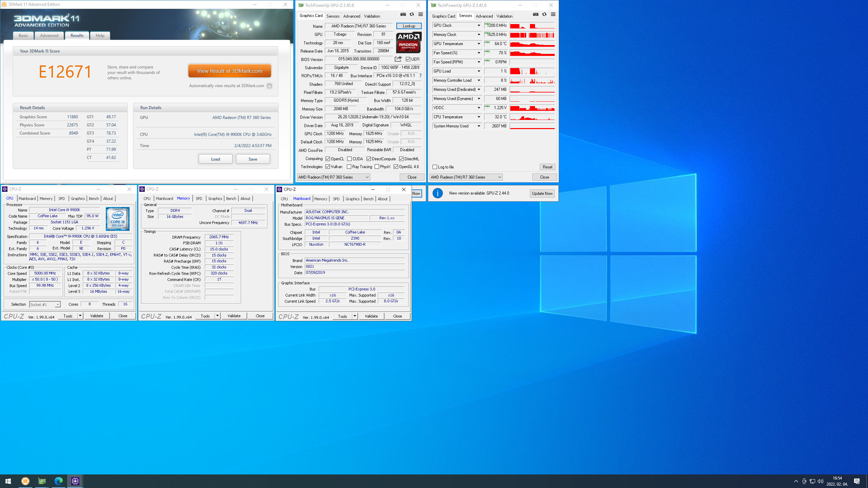
Task: Open GPU-Z taskbar icon
Action: 42,481
